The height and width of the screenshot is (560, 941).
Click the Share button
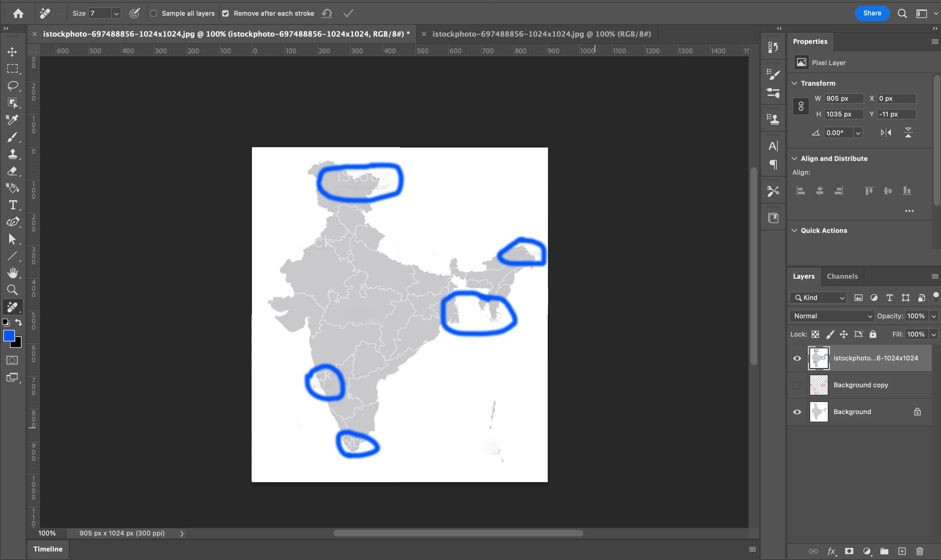coord(872,13)
